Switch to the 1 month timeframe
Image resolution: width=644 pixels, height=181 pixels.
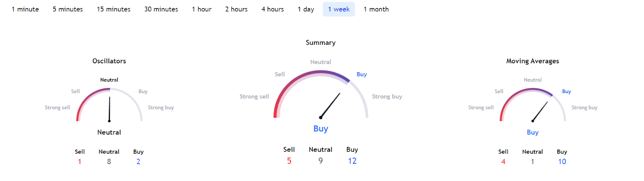(376, 9)
